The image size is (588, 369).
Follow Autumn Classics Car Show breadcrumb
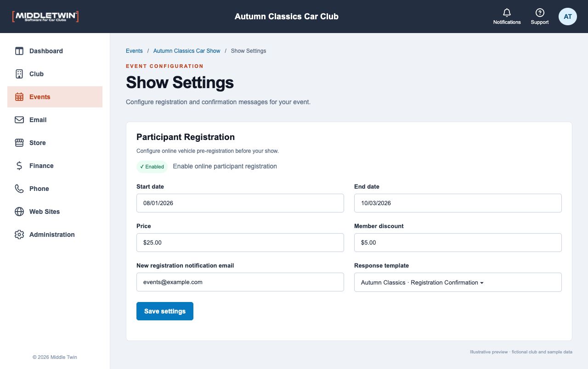point(187,51)
